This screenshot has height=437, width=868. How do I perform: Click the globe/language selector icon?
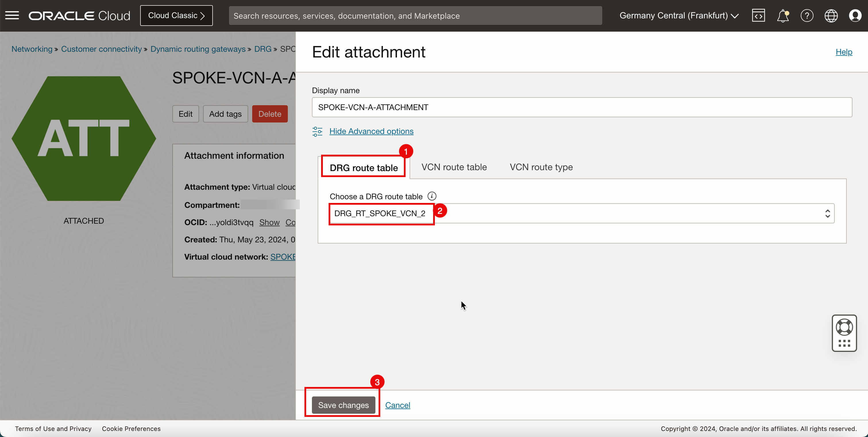click(x=831, y=15)
